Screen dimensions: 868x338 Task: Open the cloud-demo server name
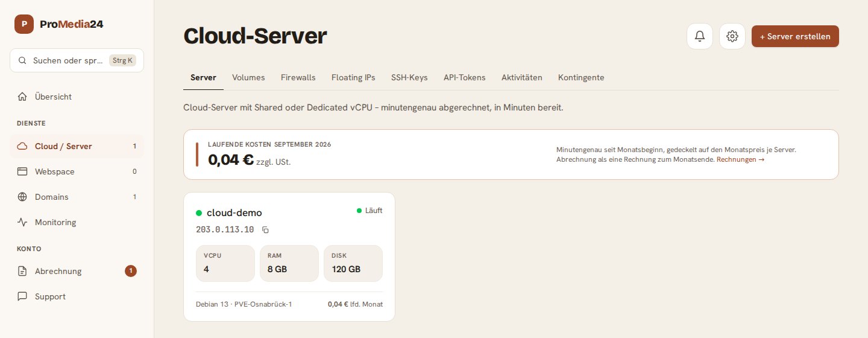coord(234,212)
